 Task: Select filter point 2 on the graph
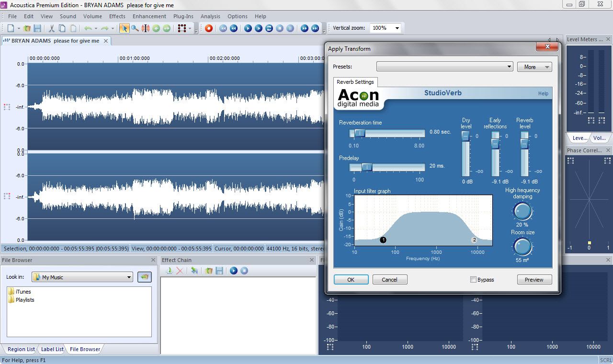point(475,239)
